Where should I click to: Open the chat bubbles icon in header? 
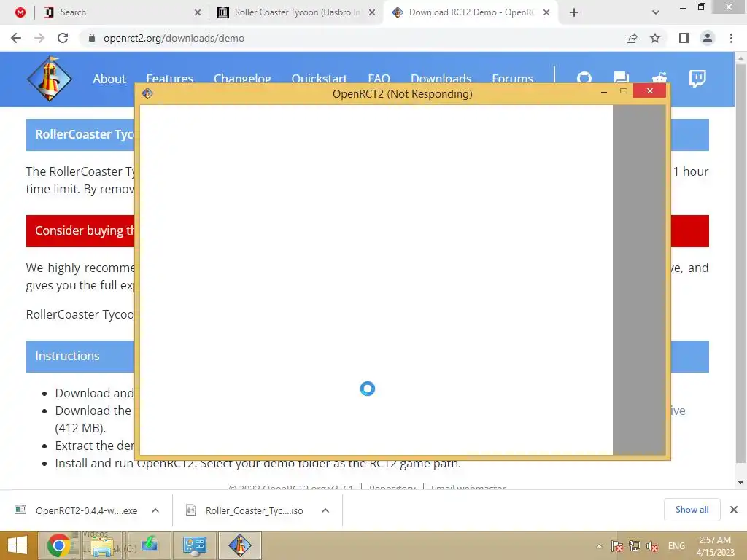coord(622,77)
